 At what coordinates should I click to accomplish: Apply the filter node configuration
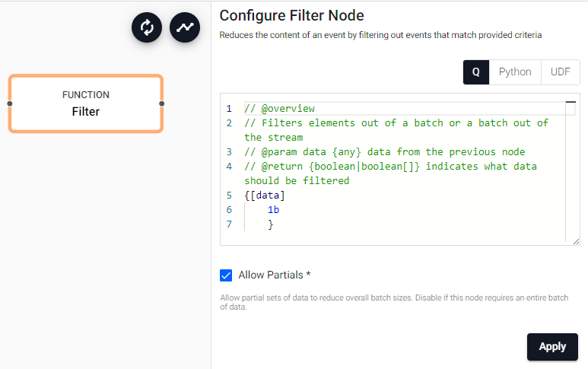click(552, 347)
